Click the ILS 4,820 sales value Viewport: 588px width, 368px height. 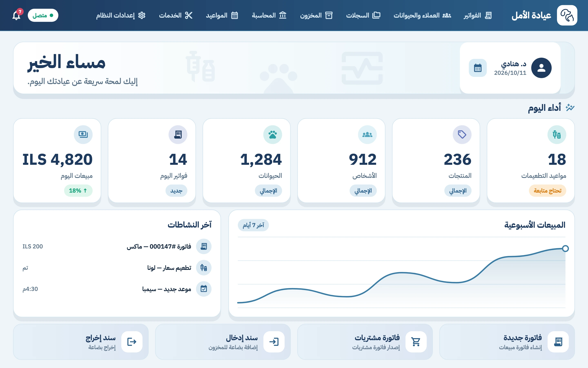pos(58,160)
